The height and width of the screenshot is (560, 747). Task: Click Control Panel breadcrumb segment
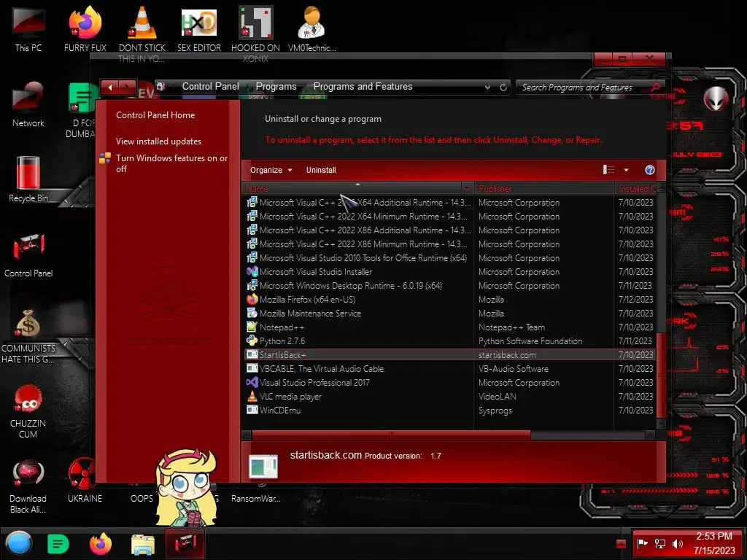pyautogui.click(x=210, y=87)
